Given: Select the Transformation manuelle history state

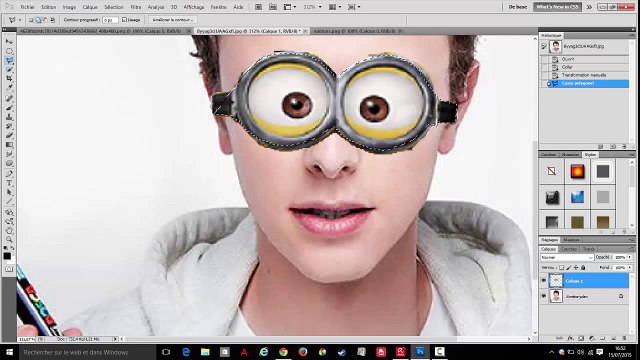Looking at the screenshot, I should 584,75.
